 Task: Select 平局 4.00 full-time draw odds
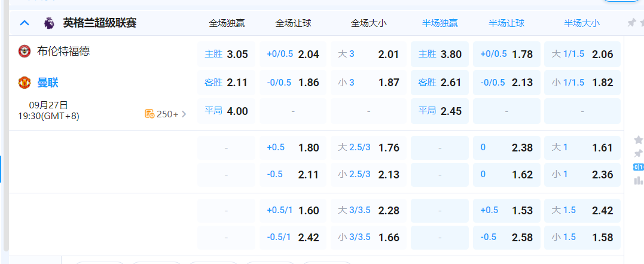tap(226, 111)
